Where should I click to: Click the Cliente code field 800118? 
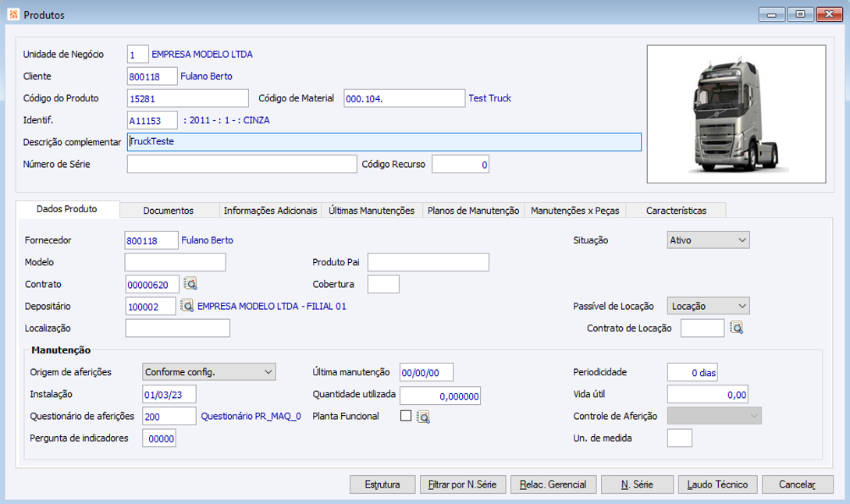(152, 76)
